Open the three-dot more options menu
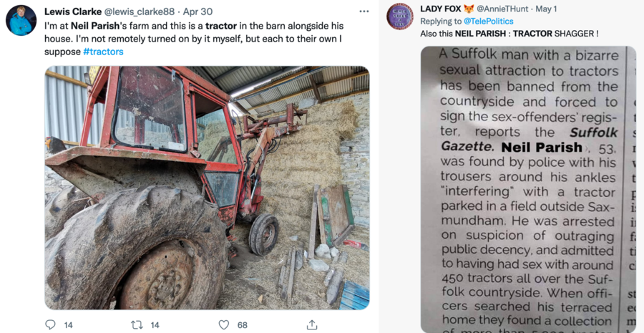The image size is (644, 333). click(x=364, y=11)
